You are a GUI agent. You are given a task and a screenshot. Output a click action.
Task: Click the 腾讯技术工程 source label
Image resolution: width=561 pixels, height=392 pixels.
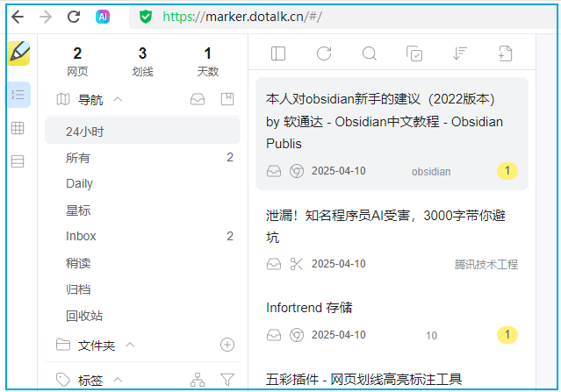[x=486, y=265]
